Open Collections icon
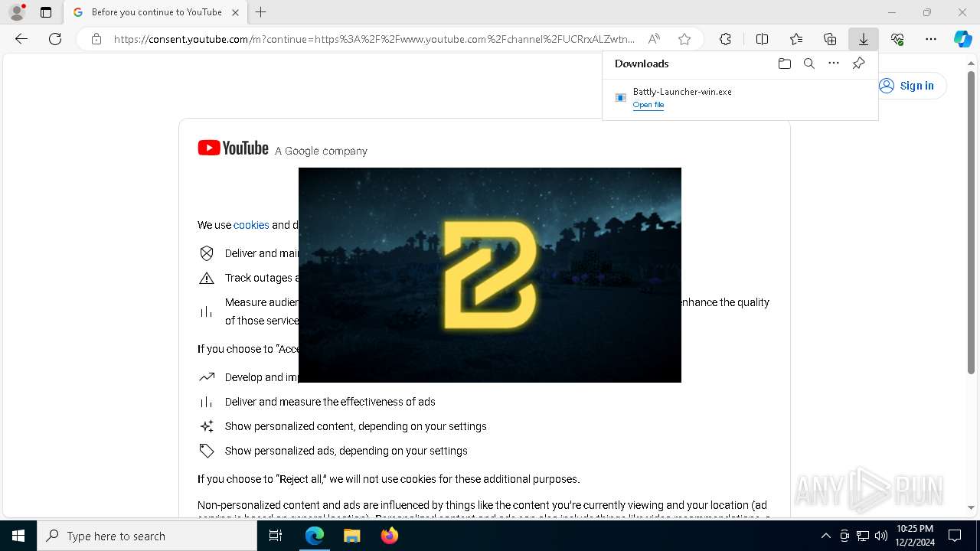The height and width of the screenshot is (551, 980). [x=830, y=39]
